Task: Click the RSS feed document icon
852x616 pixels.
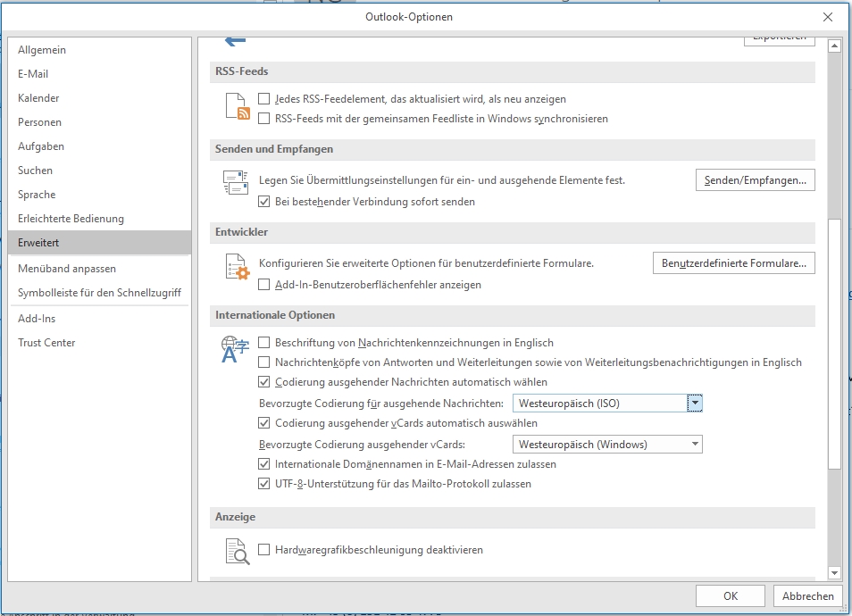Action: (x=238, y=106)
